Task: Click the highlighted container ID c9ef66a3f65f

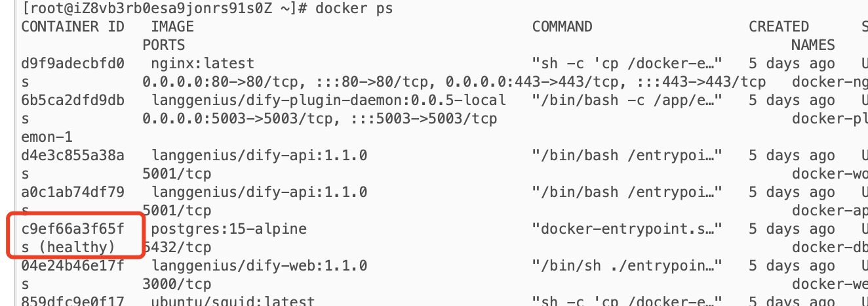Action: tap(73, 229)
